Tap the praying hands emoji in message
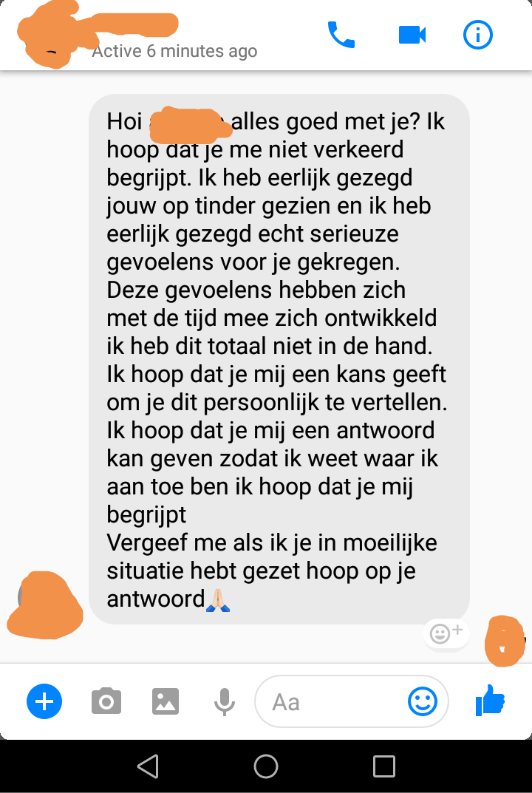This screenshot has width=532, height=793. (218, 600)
